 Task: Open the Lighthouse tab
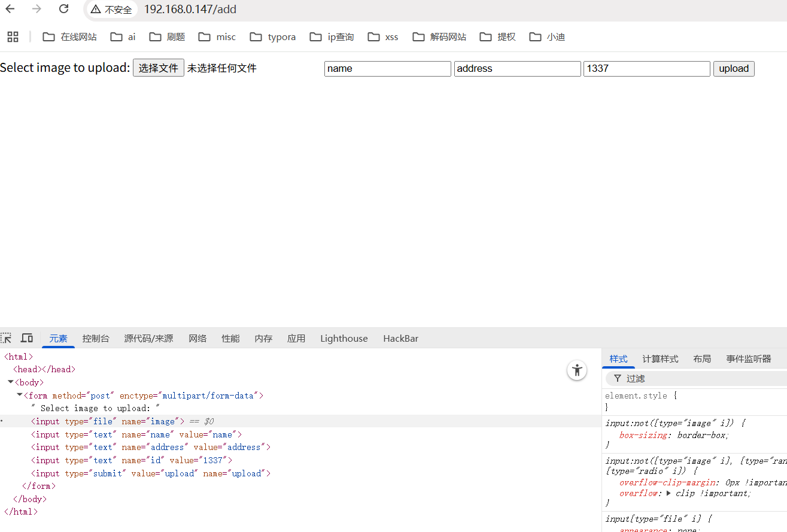(344, 339)
